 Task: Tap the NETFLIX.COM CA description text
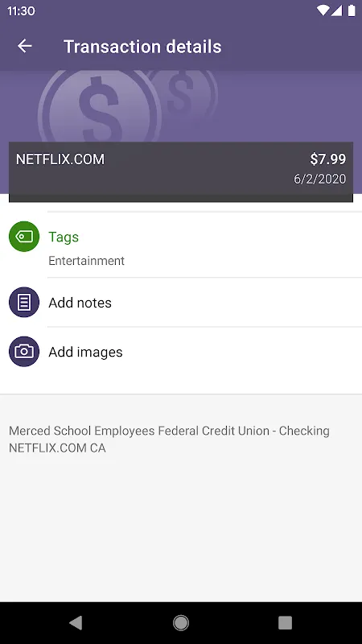coord(57,448)
